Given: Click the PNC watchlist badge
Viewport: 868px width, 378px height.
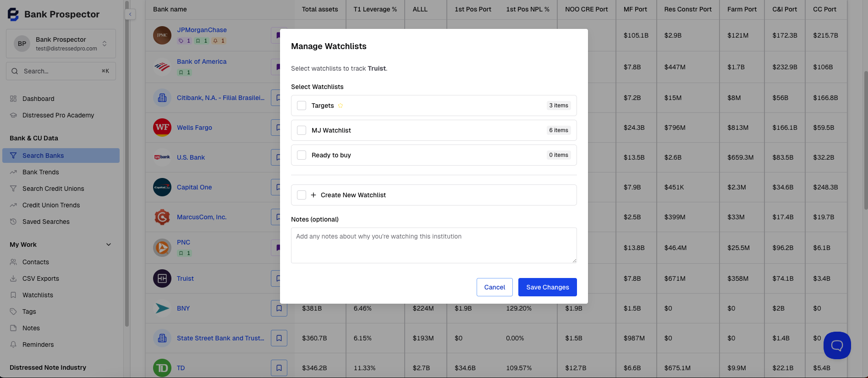Looking at the screenshot, I should pos(184,253).
